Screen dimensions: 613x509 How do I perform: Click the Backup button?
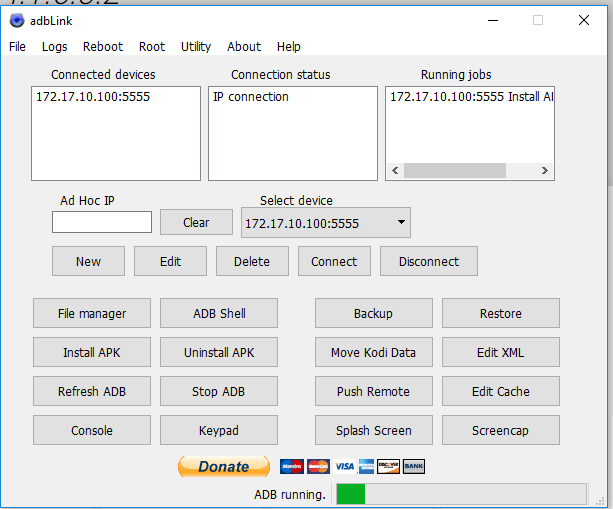pyautogui.click(x=374, y=313)
